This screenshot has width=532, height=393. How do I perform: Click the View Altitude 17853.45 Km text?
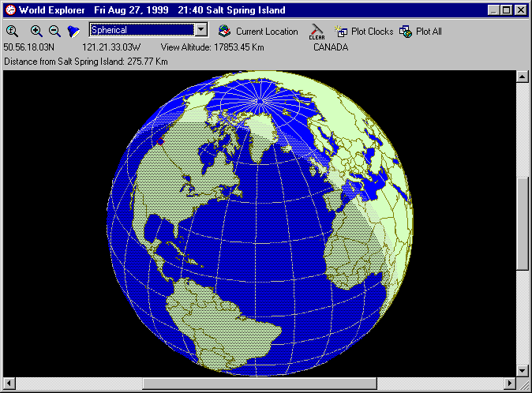212,47
